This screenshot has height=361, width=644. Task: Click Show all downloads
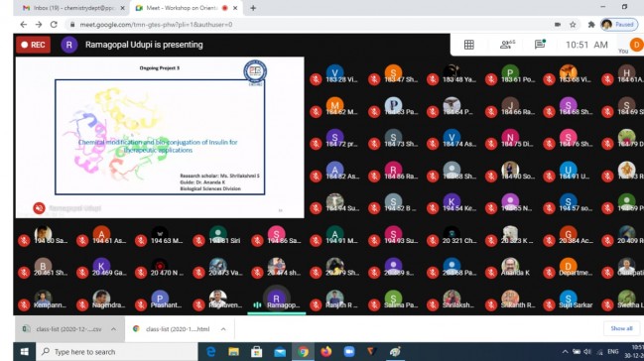[x=621, y=328]
